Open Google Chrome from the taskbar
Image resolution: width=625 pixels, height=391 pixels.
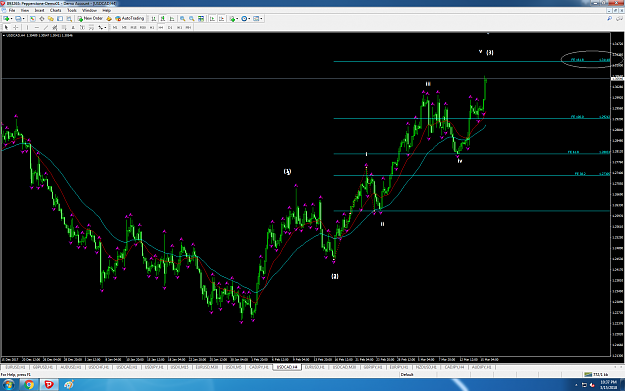pyautogui.click(x=29, y=385)
